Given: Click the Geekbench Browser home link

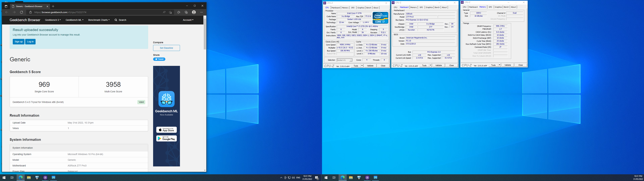Looking at the screenshot, I should pyautogui.click(x=25, y=20).
